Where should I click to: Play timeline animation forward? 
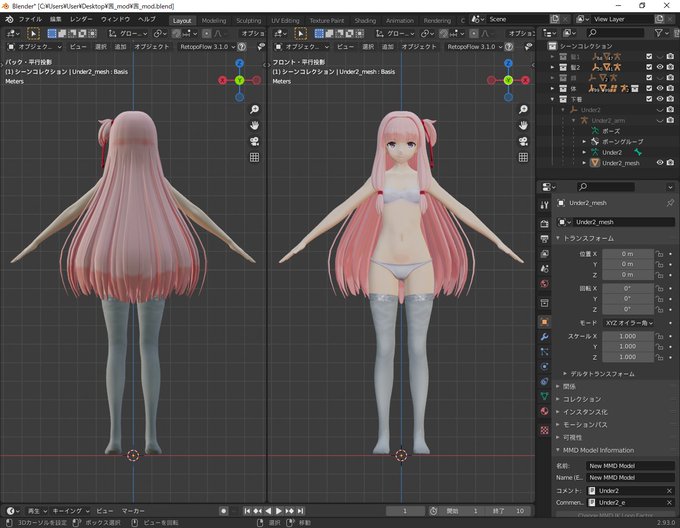pyautogui.click(x=279, y=511)
